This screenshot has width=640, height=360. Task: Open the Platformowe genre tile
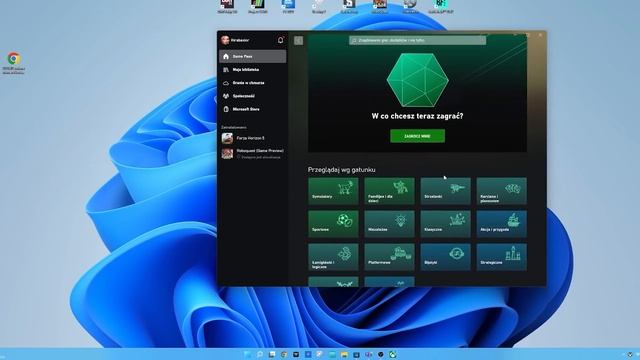tap(389, 257)
